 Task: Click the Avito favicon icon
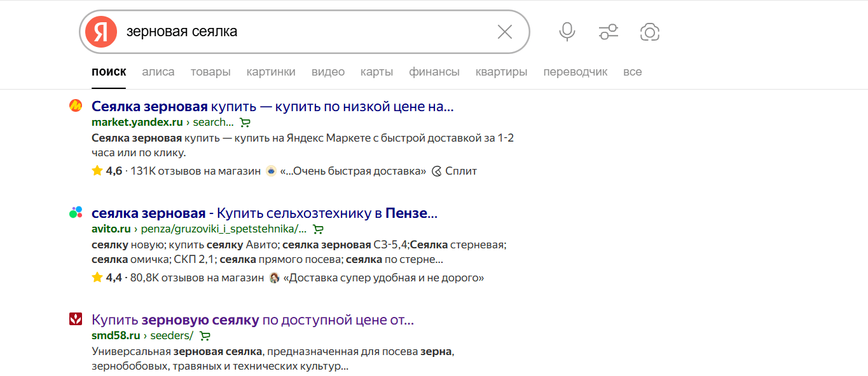[76, 213]
